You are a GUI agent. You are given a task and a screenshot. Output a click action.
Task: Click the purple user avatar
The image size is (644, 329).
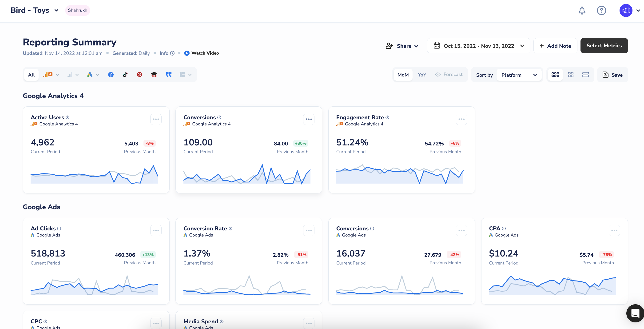626,11
